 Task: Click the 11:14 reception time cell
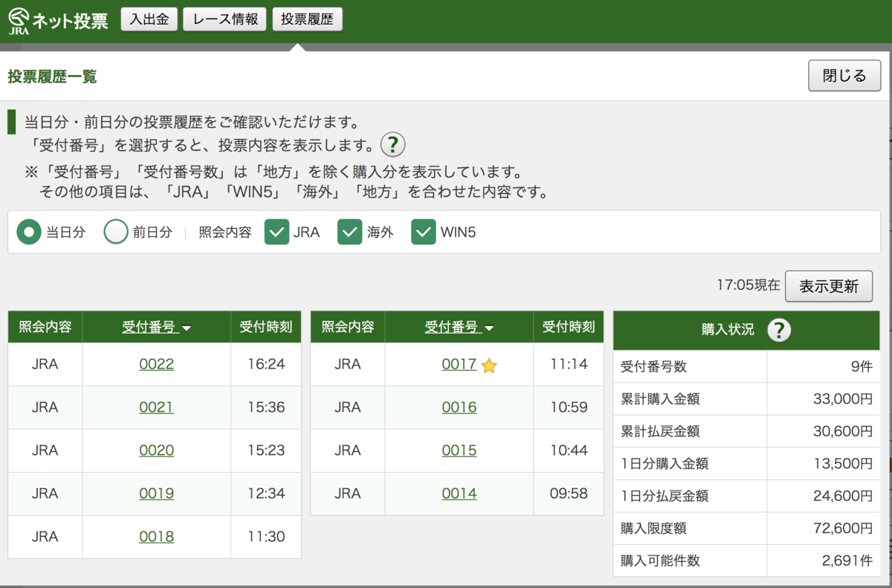(569, 364)
